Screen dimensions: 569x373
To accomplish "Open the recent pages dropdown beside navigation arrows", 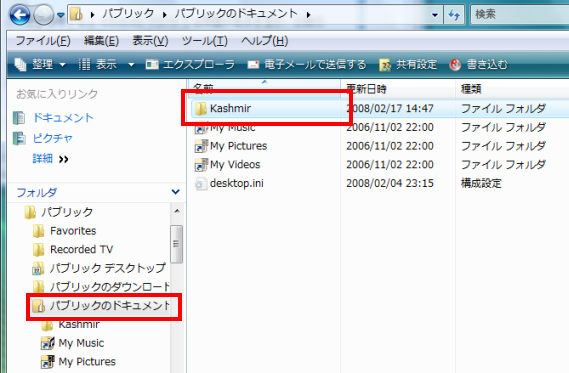I will pos(61,15).
